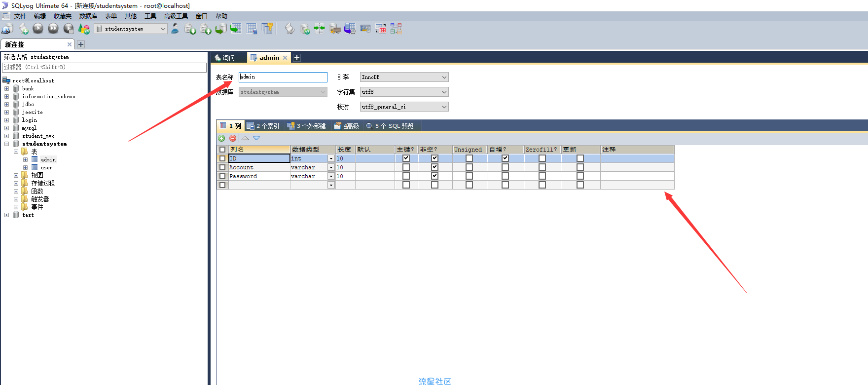Viewport: 868px width, 385px height.
Task: Click the query formatter scroll icon
Action: coord(289,29)
